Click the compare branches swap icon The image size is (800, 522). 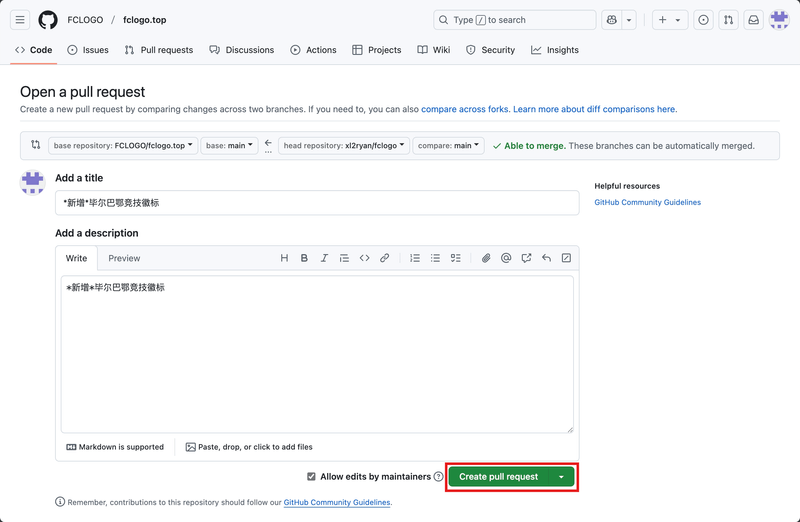pos(35,145)
